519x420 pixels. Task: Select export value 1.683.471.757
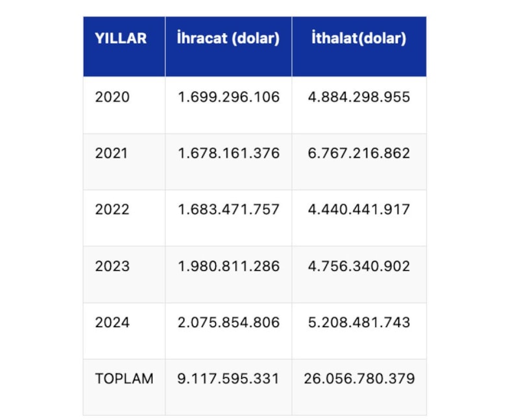point(228,210)
